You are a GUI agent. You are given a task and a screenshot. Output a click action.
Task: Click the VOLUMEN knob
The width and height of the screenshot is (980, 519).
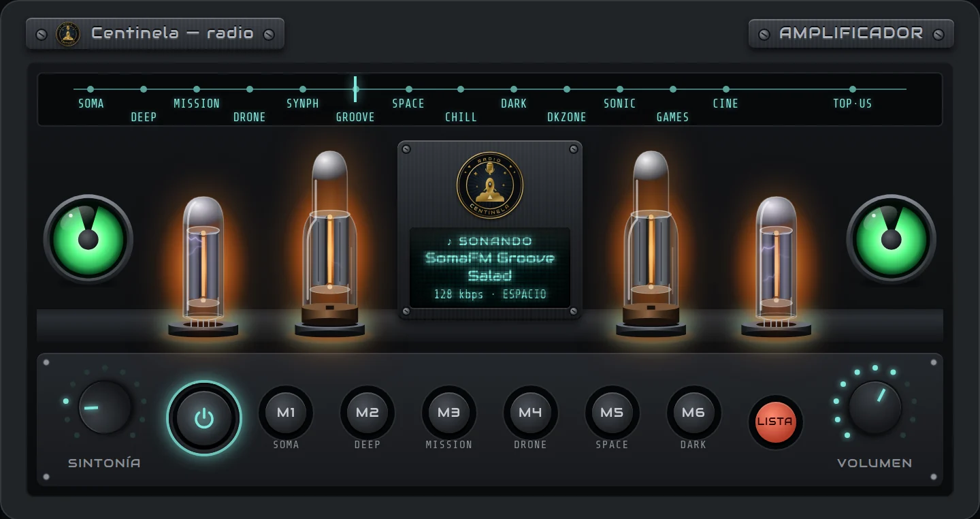(x=875, y=408)
